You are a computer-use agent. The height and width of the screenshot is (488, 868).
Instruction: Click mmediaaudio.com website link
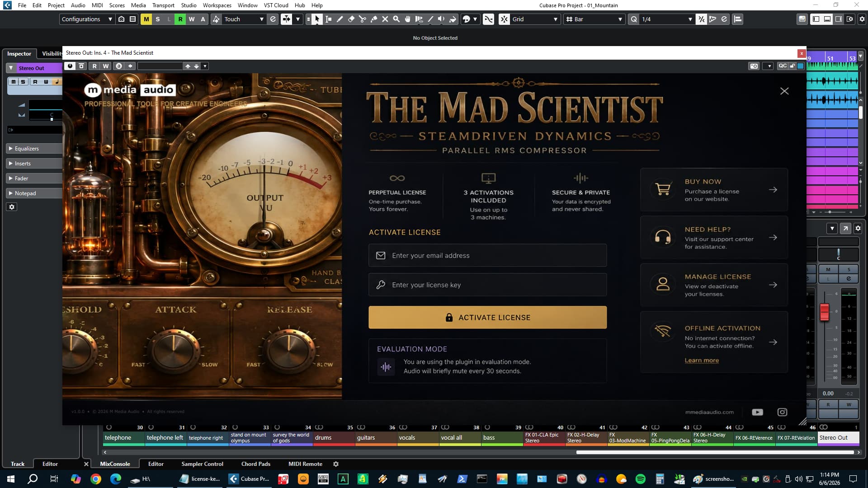709,412
